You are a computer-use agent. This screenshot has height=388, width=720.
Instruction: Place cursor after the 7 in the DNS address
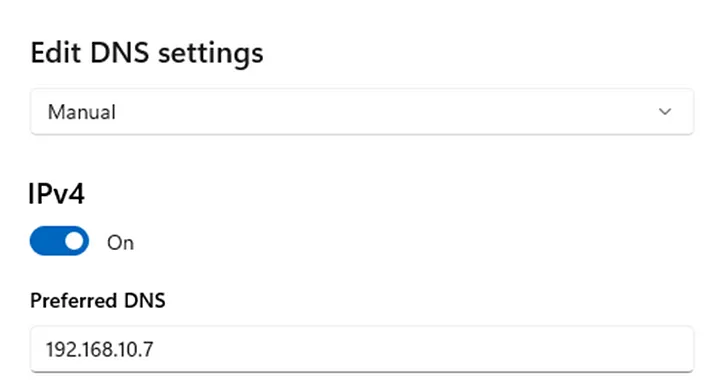(154, 349)
